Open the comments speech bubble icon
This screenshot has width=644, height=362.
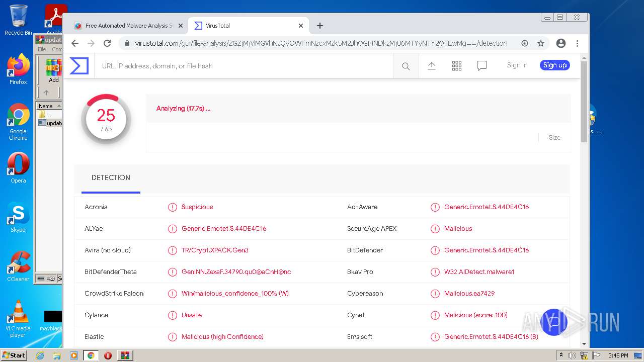482,66
